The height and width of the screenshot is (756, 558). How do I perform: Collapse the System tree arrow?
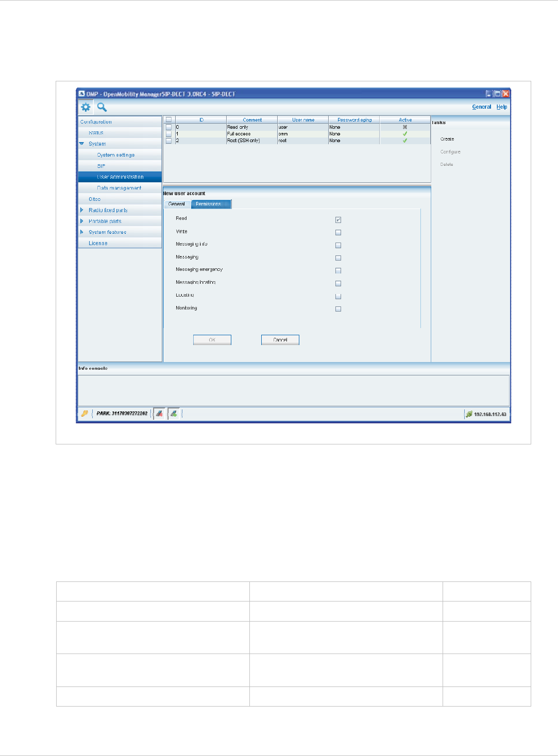pos(82,144)
